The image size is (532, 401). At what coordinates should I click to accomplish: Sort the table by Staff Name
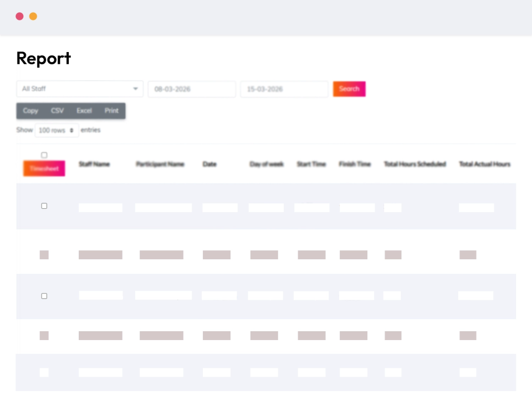coord(94,164)
